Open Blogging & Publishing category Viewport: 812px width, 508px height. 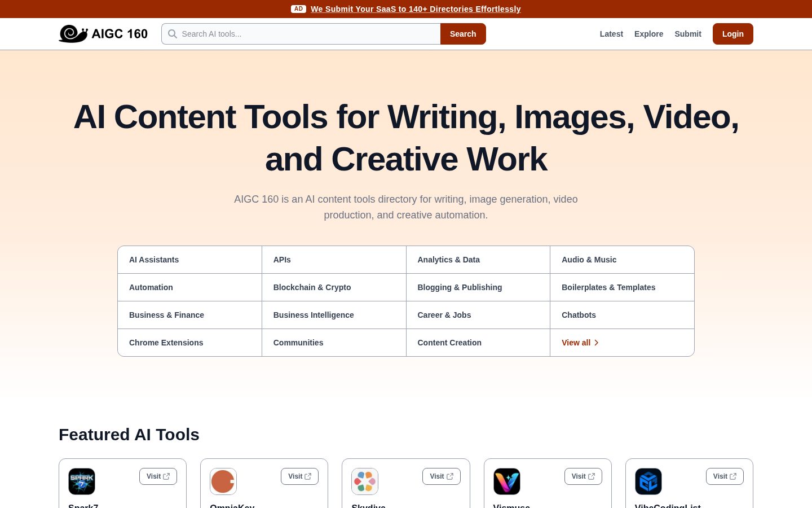[478, 287]
